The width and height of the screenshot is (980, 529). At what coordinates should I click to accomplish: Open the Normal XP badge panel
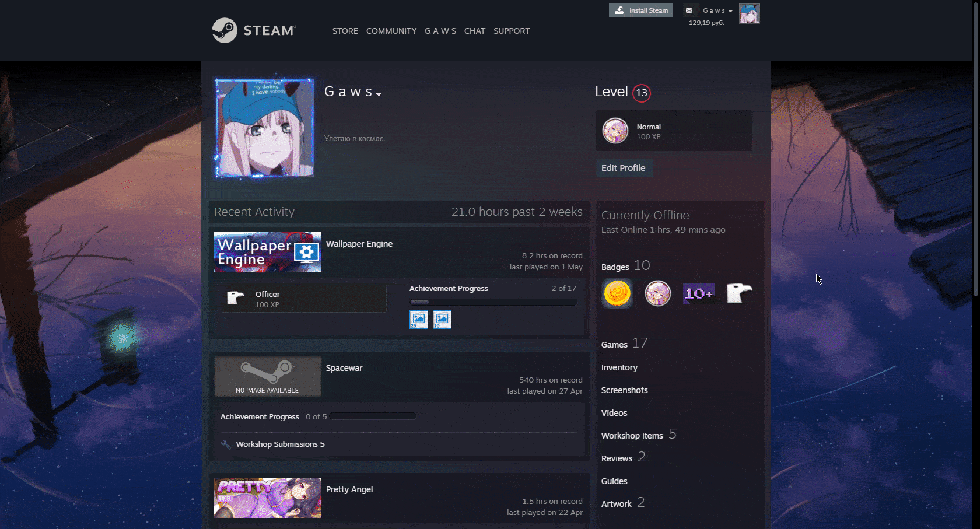674,131
